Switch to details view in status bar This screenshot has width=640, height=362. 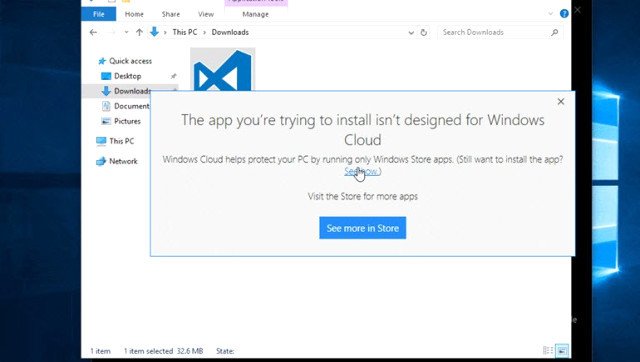pos(548,351)
